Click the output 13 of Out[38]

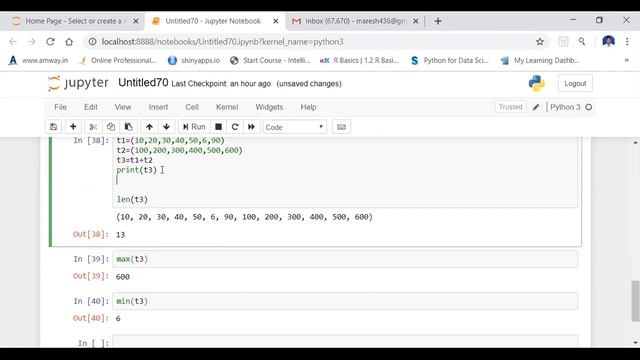[x=120, y=235]
